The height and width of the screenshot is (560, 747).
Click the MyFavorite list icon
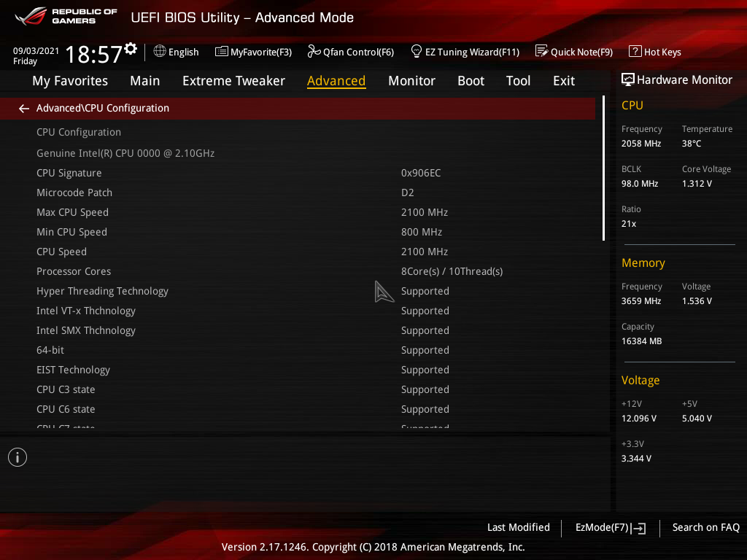pos(222,52)
